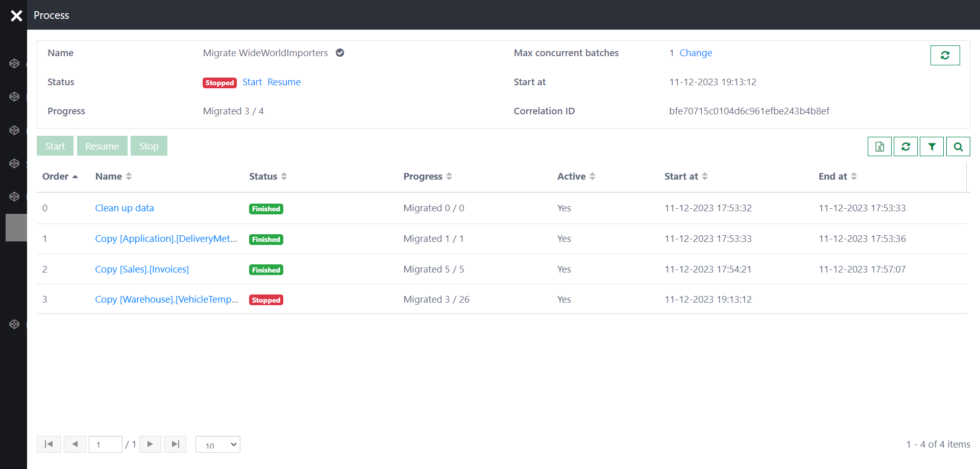This screenshot has height=469, width=980.
Task: Open the search tool for the table
Action: (958, 146)
